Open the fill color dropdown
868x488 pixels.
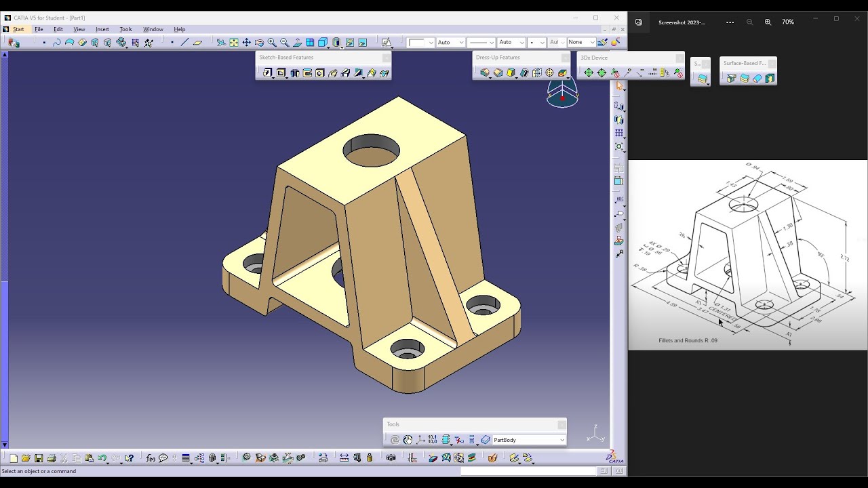[431, 42]
